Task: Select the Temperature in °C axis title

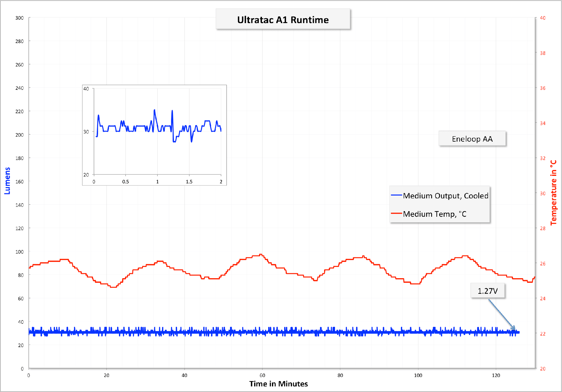Action: coord(554,192)
